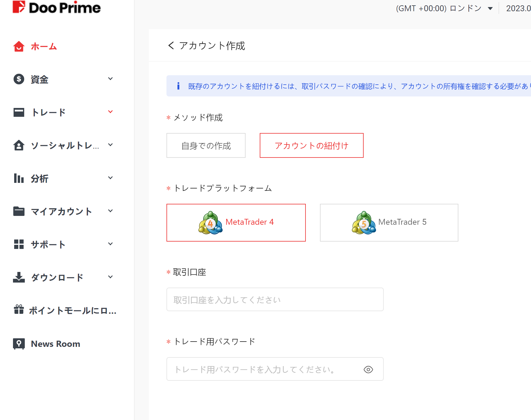Open ポイントモールにロ link
Image resolution: width=531 pixels, height=420 pixels.
click(x=73, y=310)
